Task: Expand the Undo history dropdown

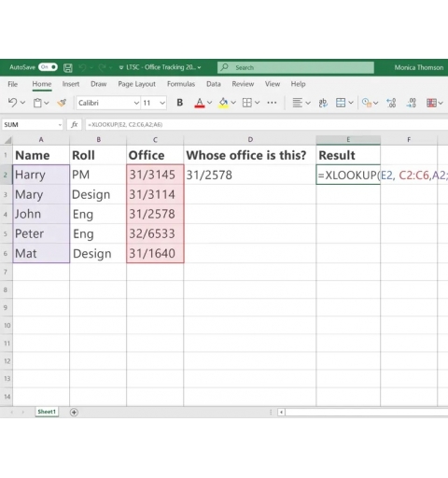Action: pyautogui.click(x=22, y=103)
